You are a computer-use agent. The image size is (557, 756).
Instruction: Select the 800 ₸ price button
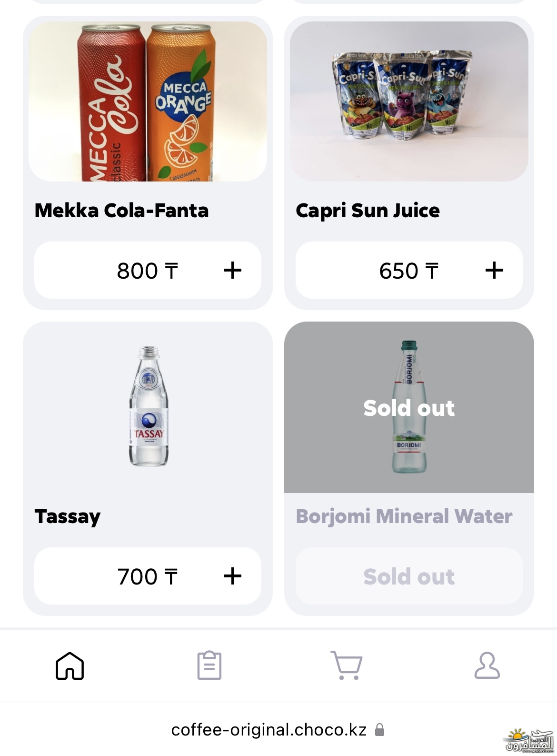tap(148, 271)
